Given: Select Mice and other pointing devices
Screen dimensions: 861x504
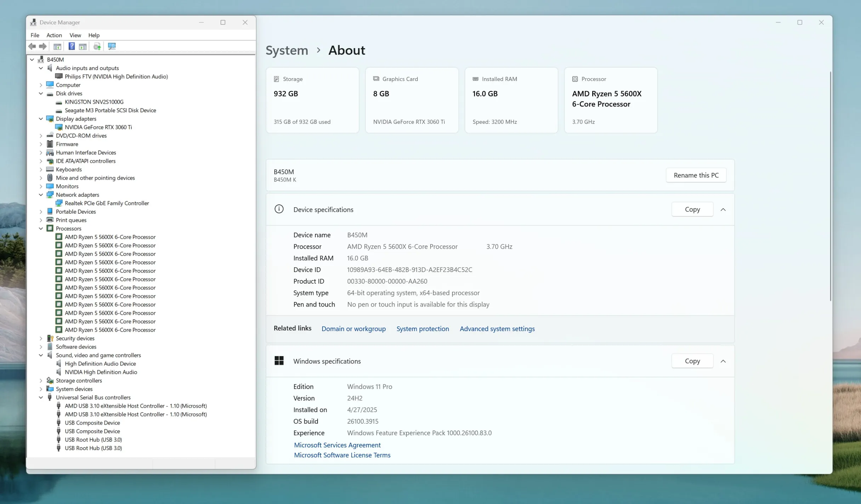Looking at the screenshot, I should [x=95, y=178].
